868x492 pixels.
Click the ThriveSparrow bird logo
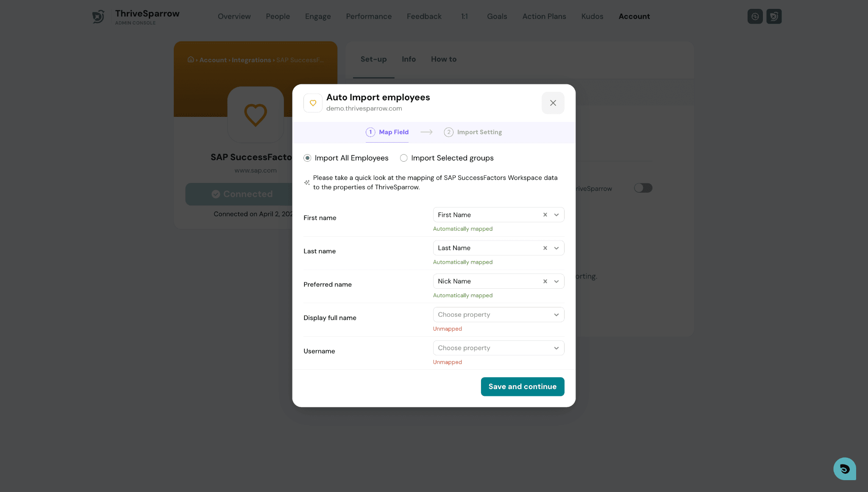click(x=98, y=17)
